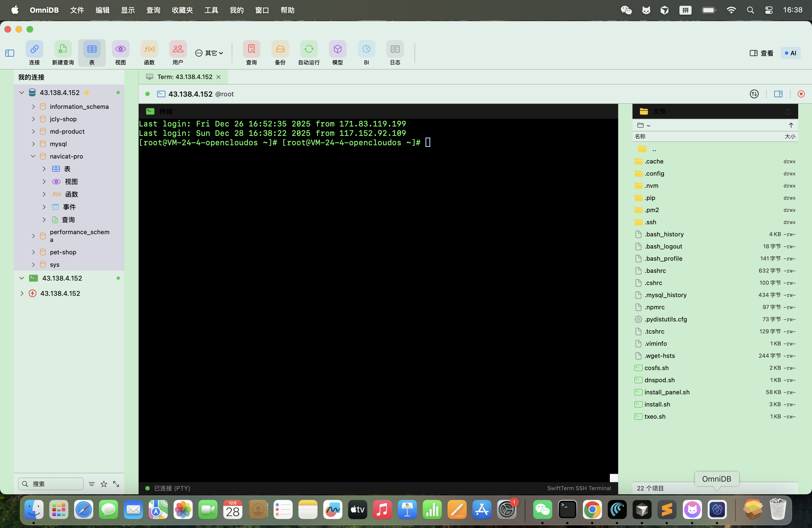Open the 收藏夹 menu in menu bar
Viewport: 812px width, 528px height.
182,10
